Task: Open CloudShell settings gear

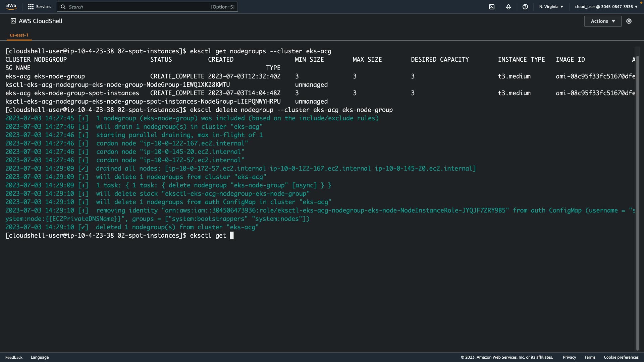Action: point(629,21)
